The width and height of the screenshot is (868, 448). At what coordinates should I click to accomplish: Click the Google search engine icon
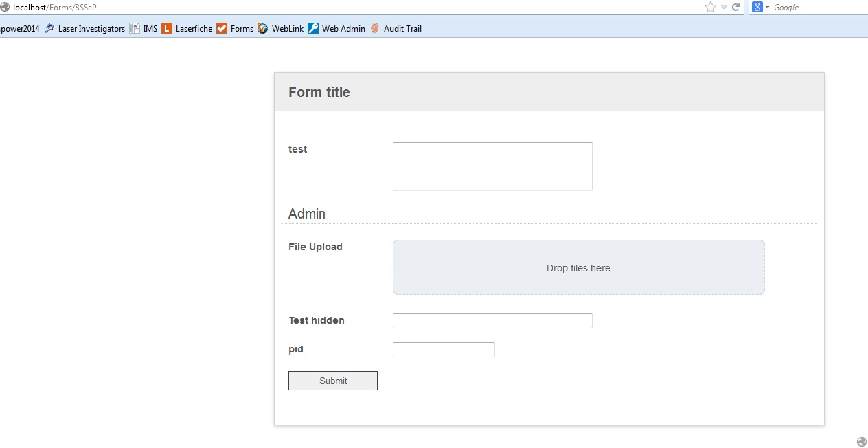[x=757, y=8]
